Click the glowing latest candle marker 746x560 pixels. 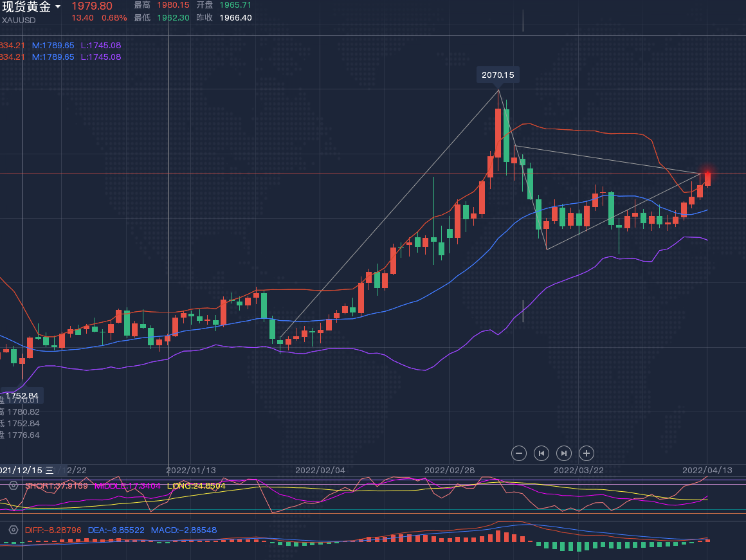click(x=707, y=175)
